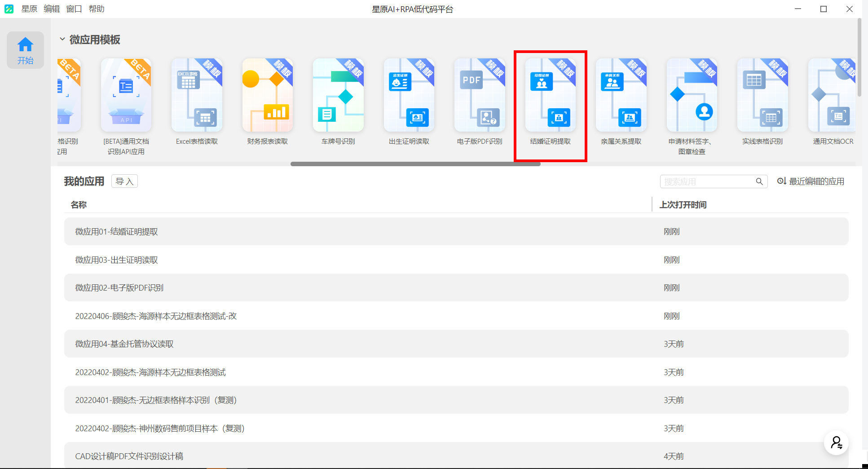Click the 搜索应用 search field
Screen dimensions: 868x469
pyautogui.click(x=714, y=181)
